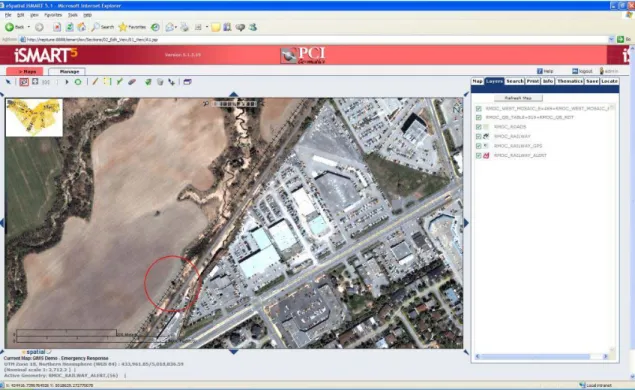This screenshot has width=635, height=390.
Task: Open the Info panel tab
Action: (548, 81)
